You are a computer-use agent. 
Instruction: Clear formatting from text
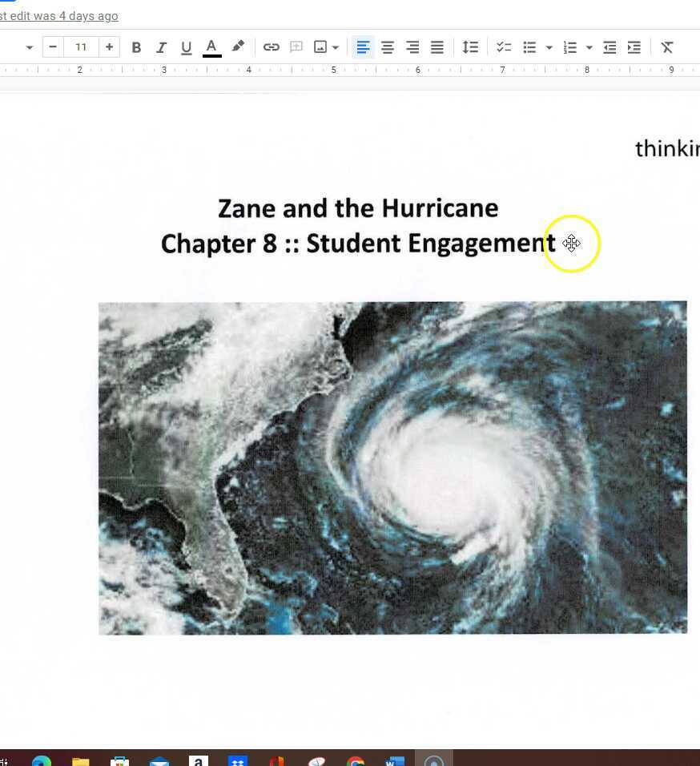667,46
